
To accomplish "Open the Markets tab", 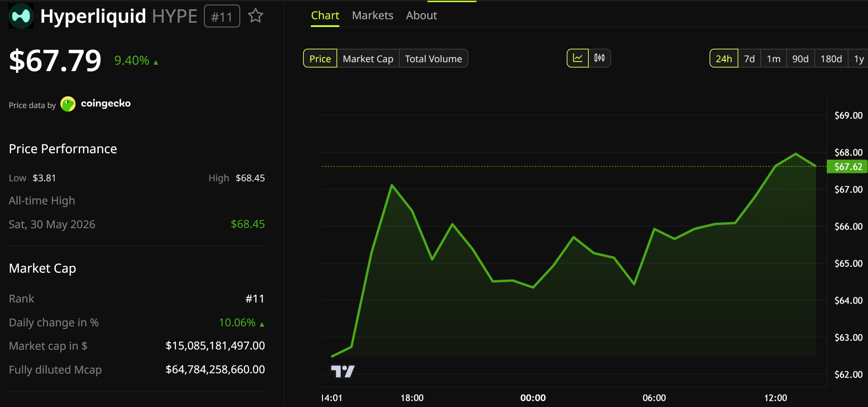I will click(x=372, y=15).
